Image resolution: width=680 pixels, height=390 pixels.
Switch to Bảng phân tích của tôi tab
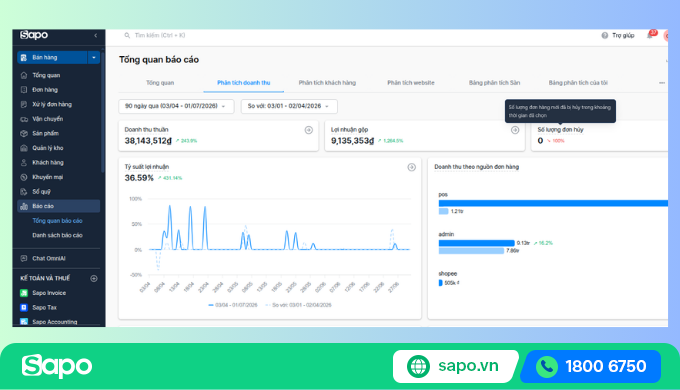point(578,83)
